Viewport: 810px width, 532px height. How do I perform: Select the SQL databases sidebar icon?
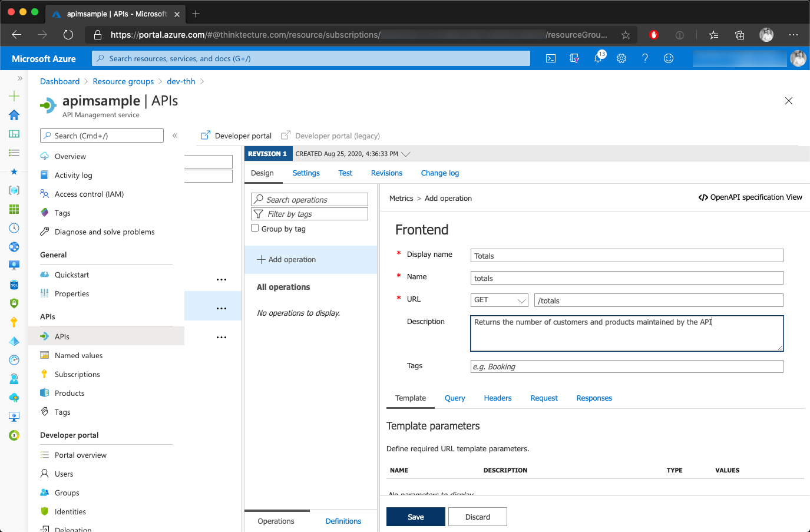tap(14, 285)
